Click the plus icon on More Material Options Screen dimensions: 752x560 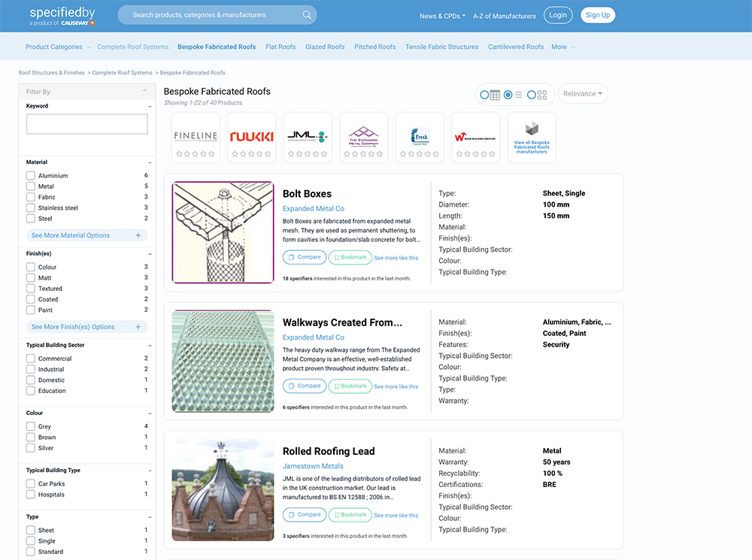pos(138,235)
